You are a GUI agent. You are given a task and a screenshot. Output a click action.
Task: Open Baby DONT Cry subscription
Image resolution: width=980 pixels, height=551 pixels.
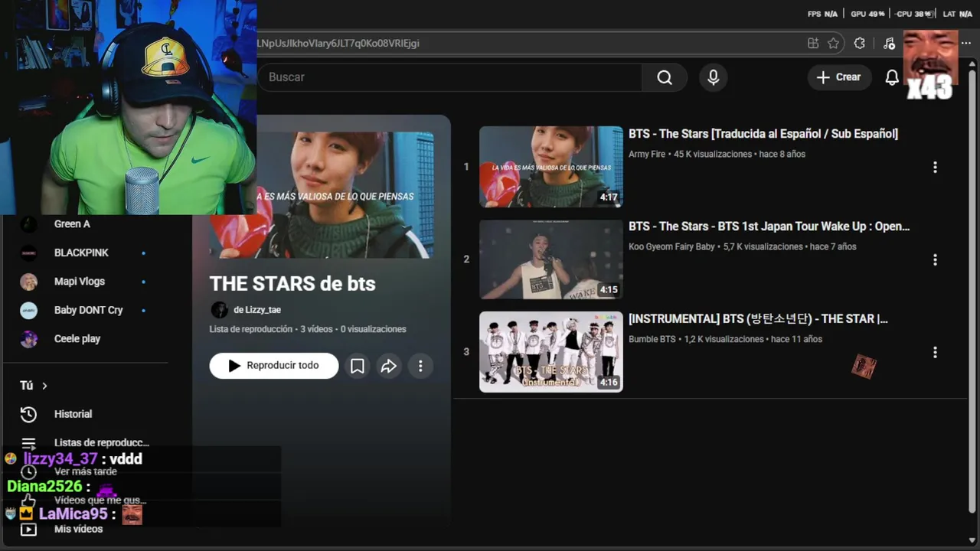[89, 310]
